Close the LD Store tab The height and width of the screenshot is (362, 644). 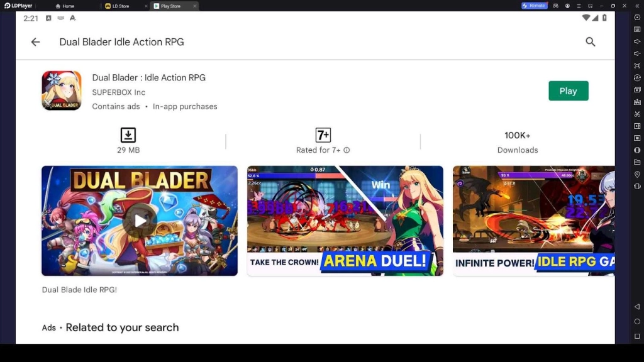[x=146, y=6]
